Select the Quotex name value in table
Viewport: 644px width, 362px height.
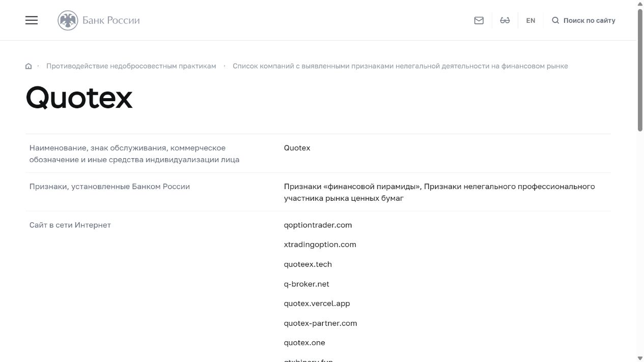[297, 148]
